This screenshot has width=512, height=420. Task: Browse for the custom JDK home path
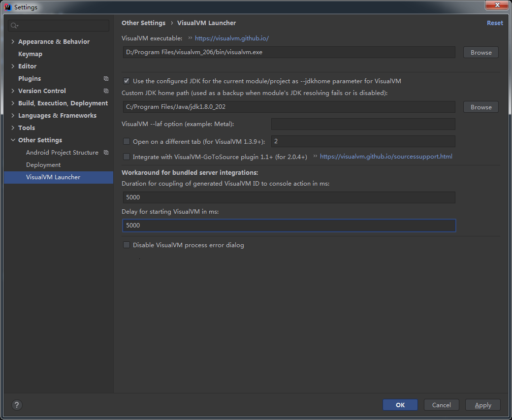[480, 107]
